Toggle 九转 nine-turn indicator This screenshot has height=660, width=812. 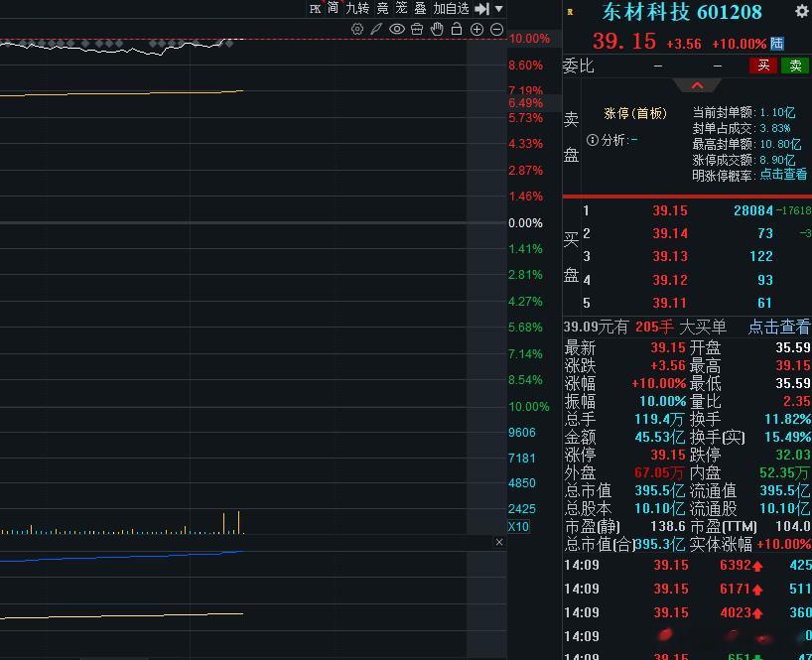click(x=355, y=9)
